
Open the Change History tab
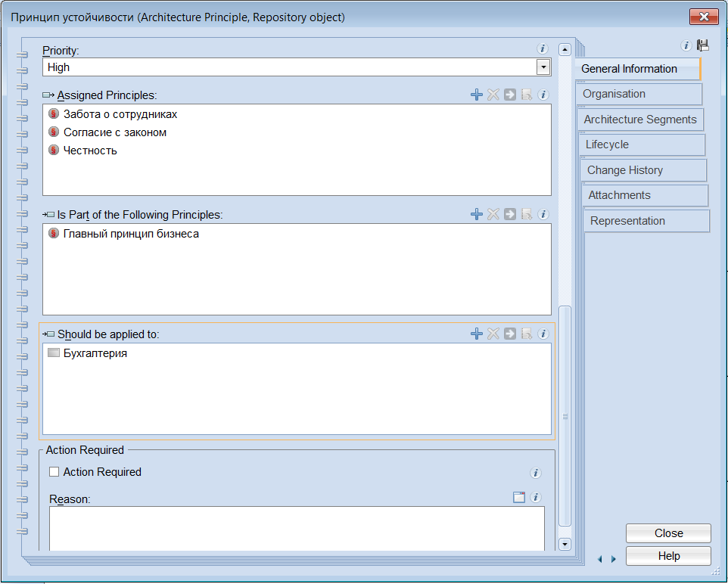(x=644, y=170)
